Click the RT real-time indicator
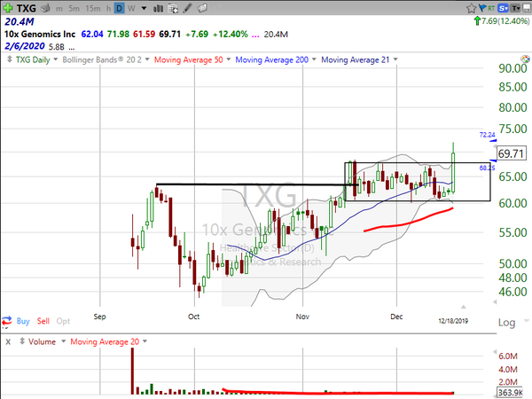 point(491,8)
